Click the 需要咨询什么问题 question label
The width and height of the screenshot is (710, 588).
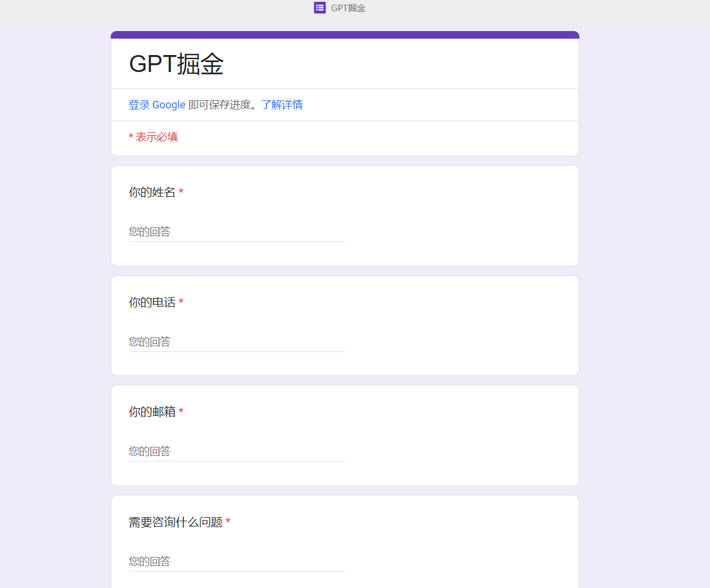[x=176, y=522]
